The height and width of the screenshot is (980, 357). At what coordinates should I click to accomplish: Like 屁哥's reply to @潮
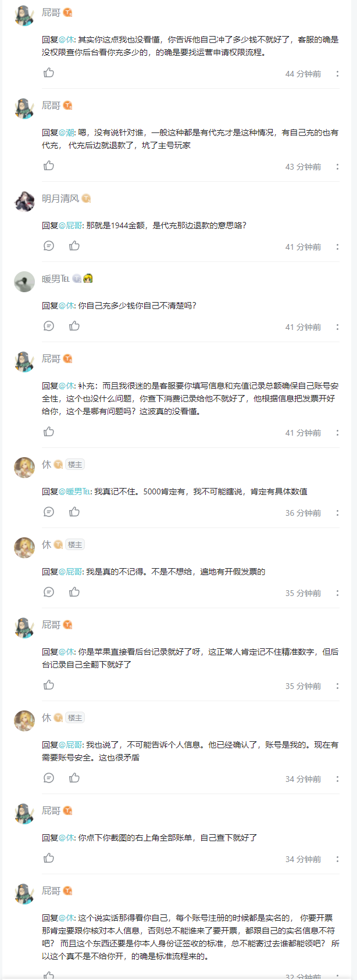pyautogui.click(x=49, y=166)
